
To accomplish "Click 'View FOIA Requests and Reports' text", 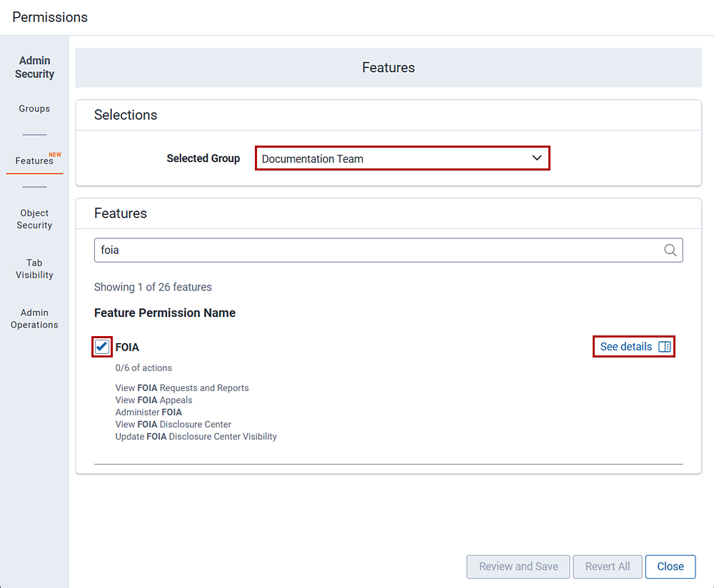I will (181, 387).
